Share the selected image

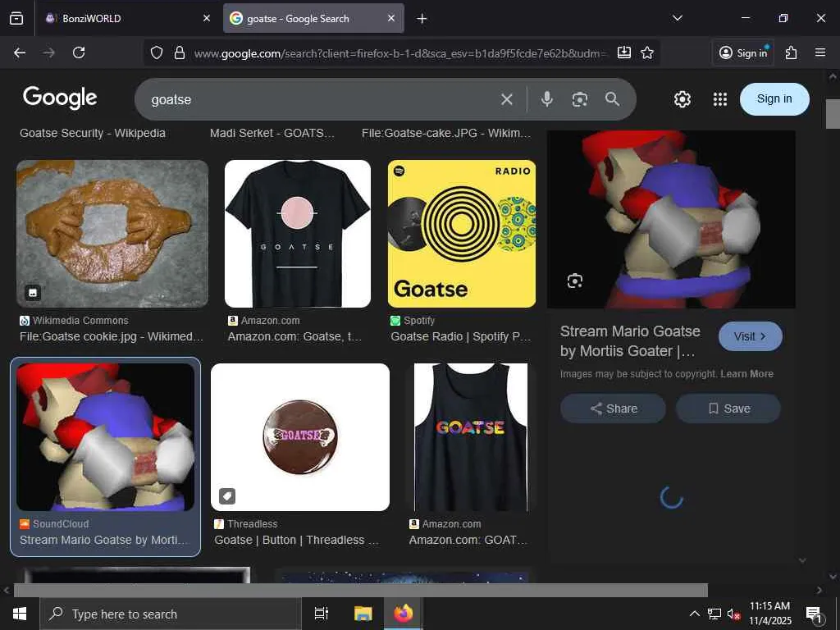614,409
